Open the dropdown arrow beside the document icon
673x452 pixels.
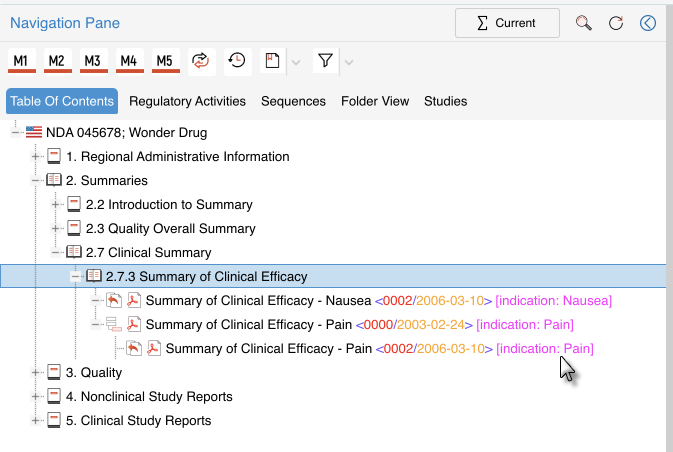point(294,62)
